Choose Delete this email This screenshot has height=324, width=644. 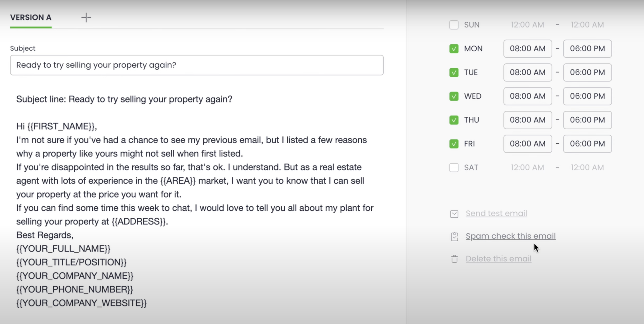pyautogui.click(x=498, y=258)
